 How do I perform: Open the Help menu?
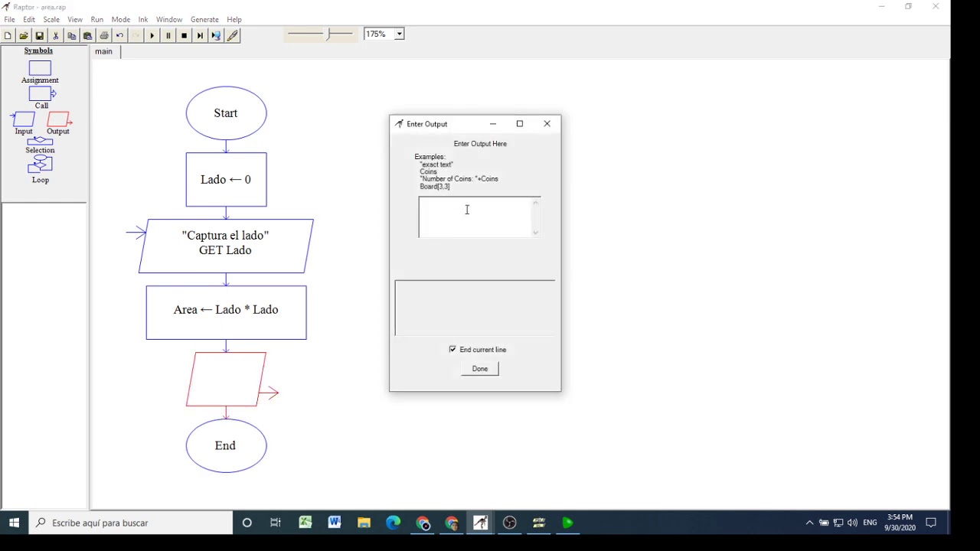(234, 19)
